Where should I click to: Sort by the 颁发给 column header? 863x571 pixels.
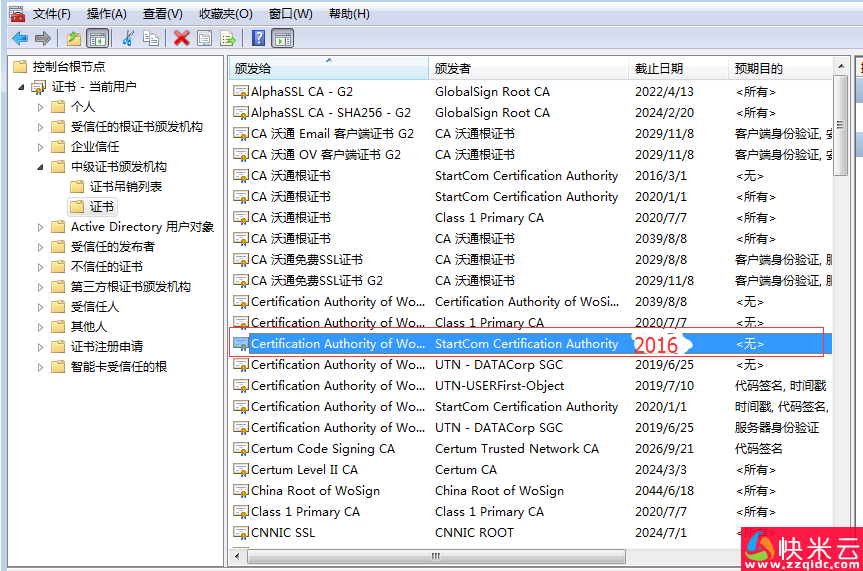(329, 68)
